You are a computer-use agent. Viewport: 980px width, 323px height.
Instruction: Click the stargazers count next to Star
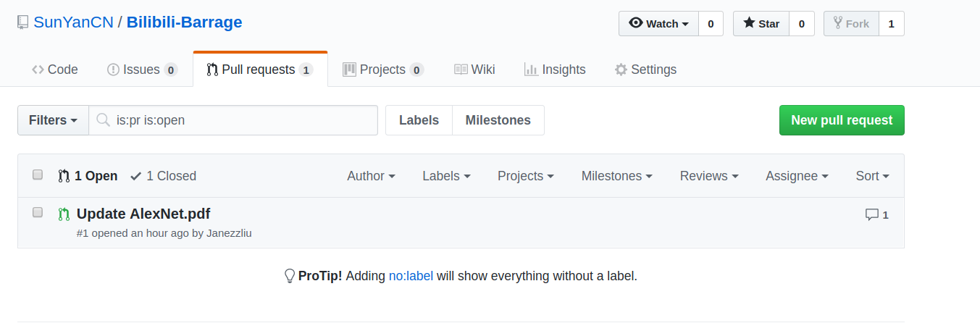coord(801,24)
